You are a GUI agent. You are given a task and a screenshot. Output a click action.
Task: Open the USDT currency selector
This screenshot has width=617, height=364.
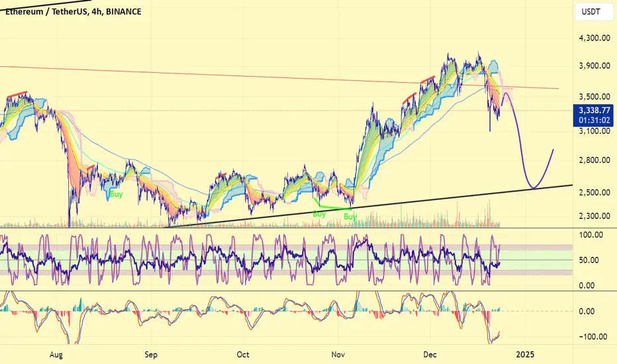pyautogui.click(x=593, y=12)
